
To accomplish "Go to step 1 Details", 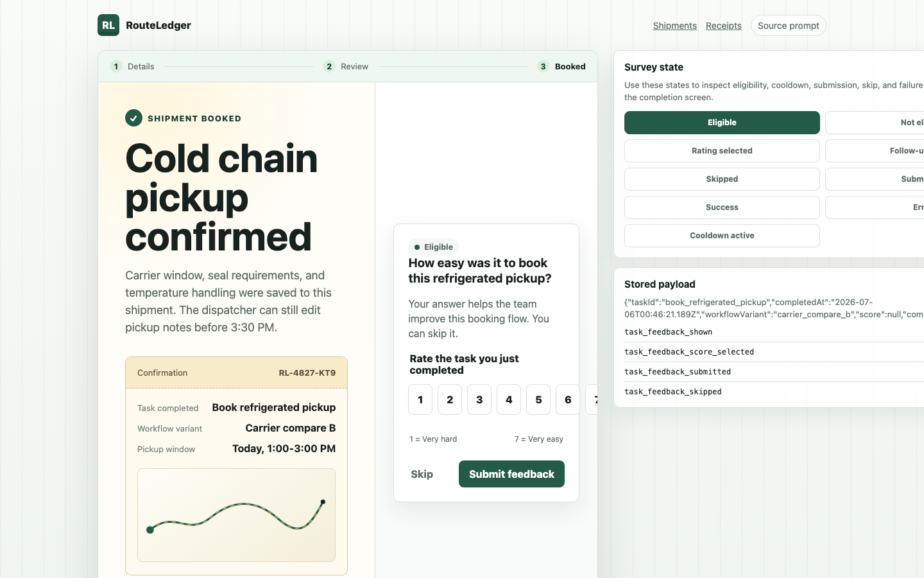I will [133, 66].
